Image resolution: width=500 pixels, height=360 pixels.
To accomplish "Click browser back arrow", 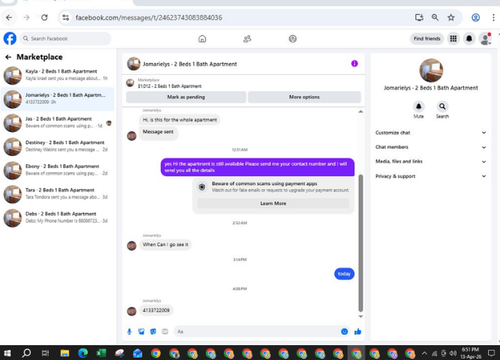I will coord(9,17).
